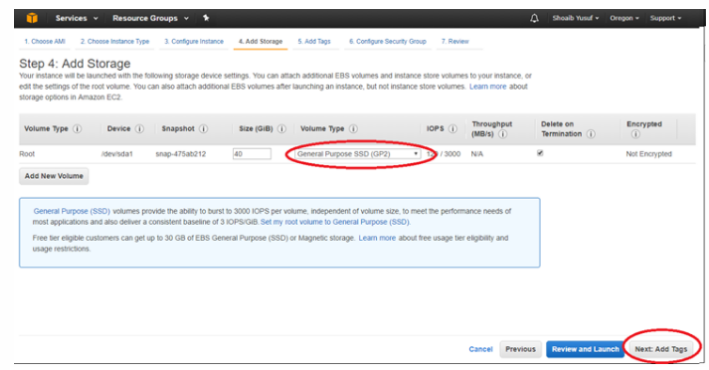The width and height of the screenshot is (709, 370).
Task: Show info for Volume Type beside Size column
Action: [353, 129]
